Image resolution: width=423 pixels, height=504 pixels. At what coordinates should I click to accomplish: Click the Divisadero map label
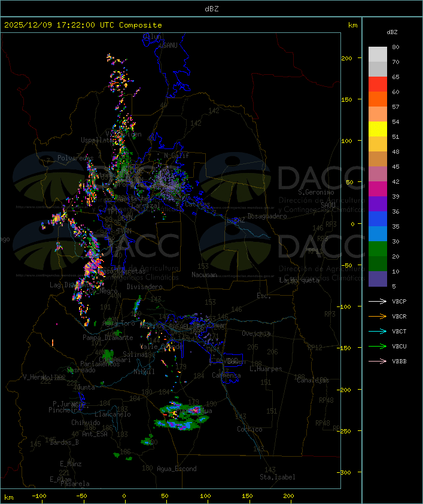point(144,286)
